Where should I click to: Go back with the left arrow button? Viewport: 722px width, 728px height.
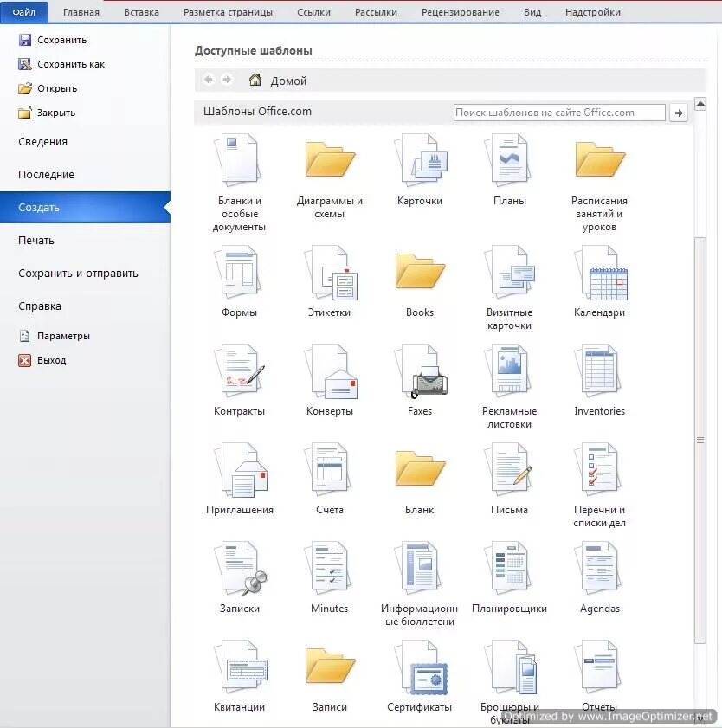(x=209, y=80)
